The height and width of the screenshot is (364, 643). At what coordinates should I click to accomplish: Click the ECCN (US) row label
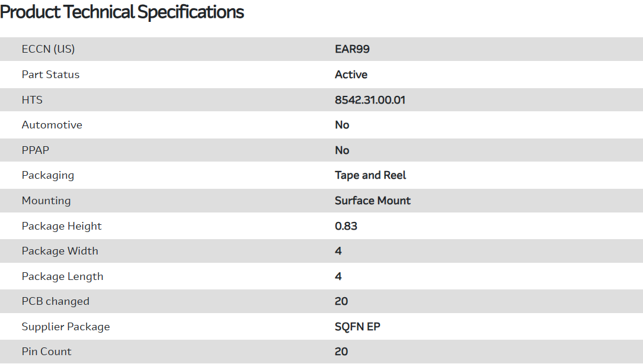click(x=48, y=49)
